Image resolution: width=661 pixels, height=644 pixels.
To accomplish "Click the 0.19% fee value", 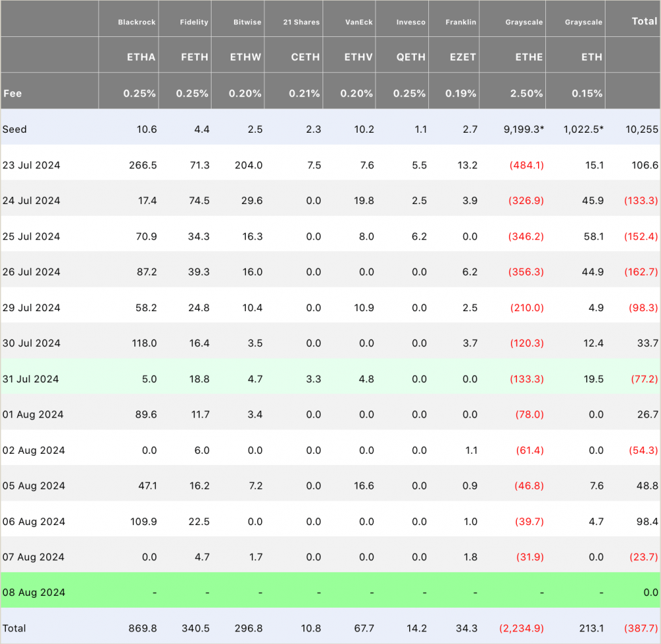I will 460,94.
